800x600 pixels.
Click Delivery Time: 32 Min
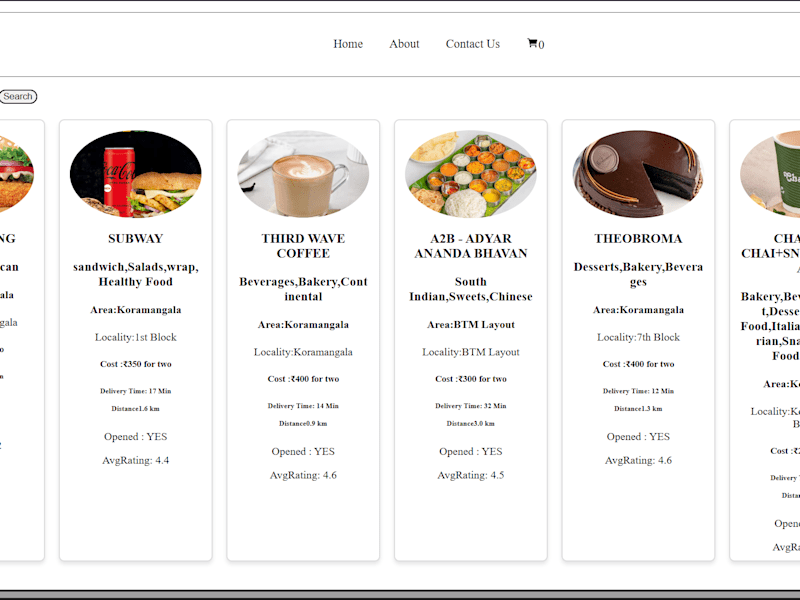click(471, 406)
